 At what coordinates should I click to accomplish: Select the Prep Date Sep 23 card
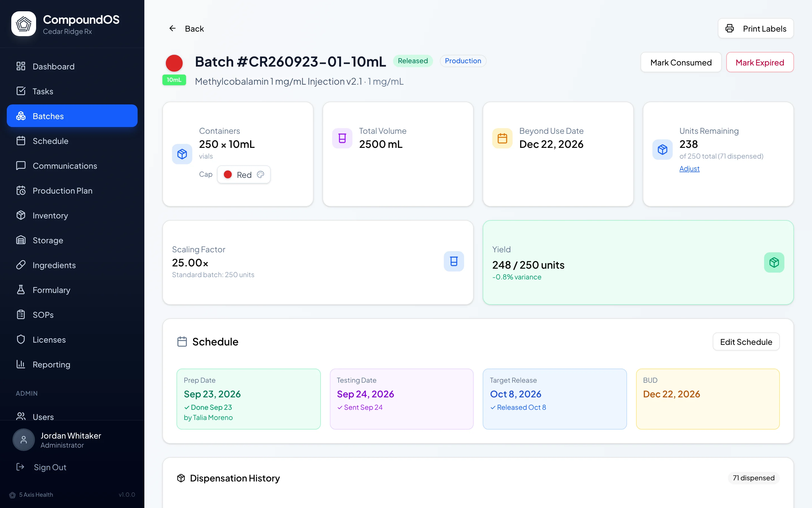[x=249, y=399]
